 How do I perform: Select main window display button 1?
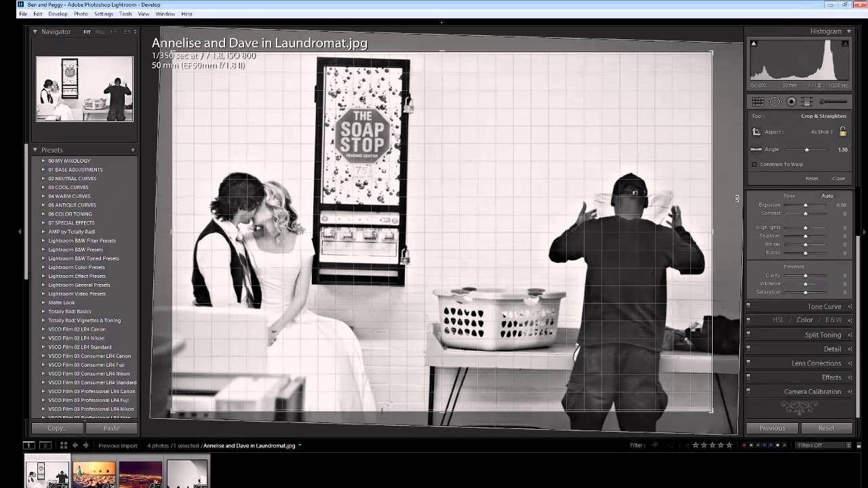[x=29, y=445]
